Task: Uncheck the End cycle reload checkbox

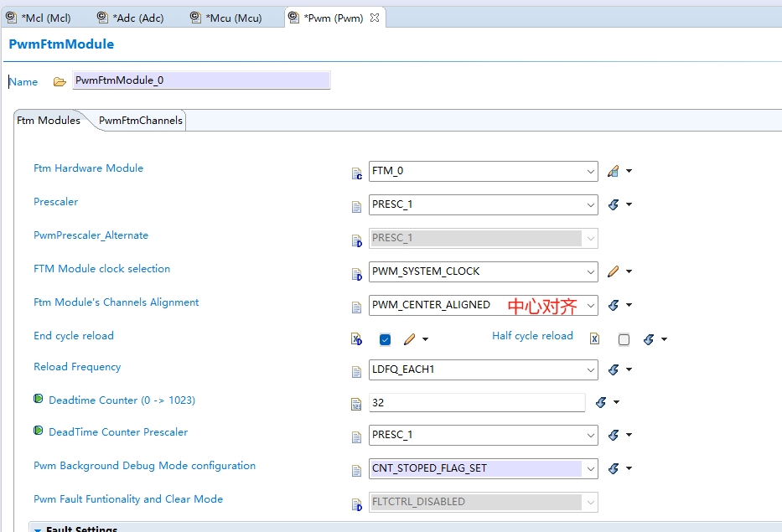Action: pyautogui.click(x=385, y=339)
